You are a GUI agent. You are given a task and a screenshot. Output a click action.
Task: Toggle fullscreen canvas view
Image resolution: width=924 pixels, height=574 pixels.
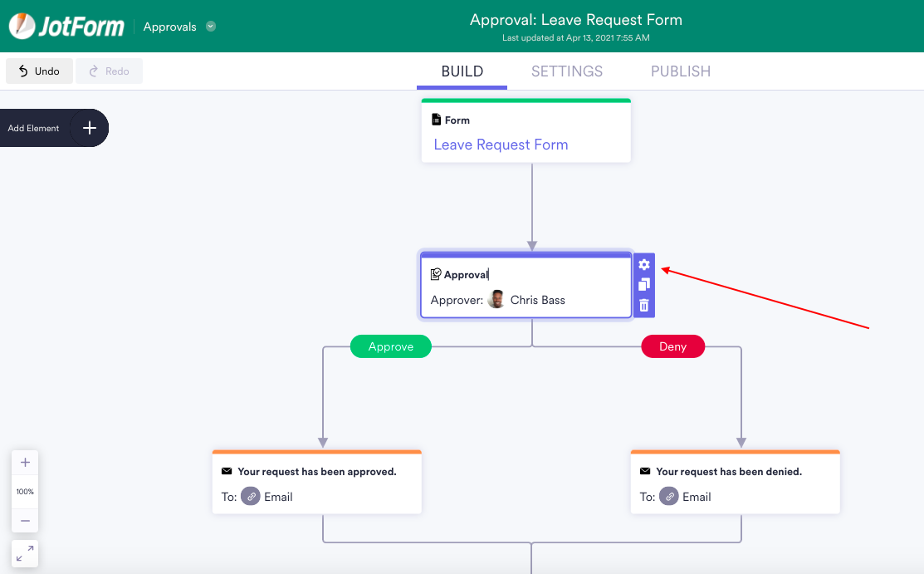pyautogui.click(x=25, y=553)
